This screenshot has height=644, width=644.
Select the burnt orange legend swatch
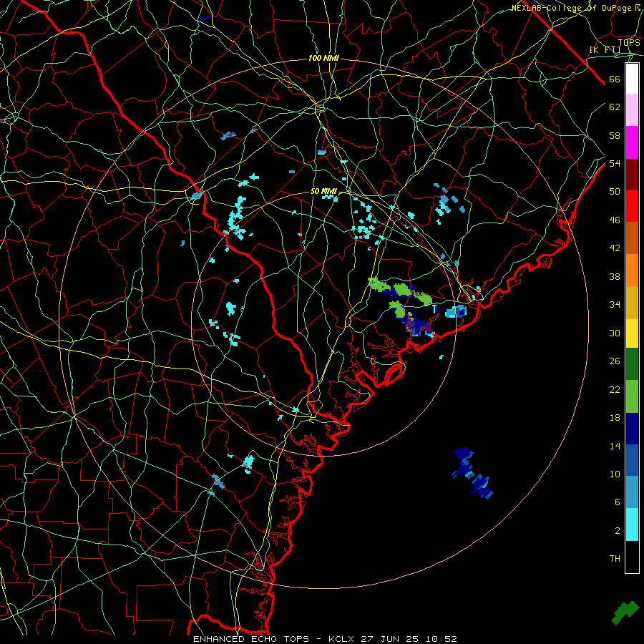pyautogui.click(x=632, y=238)
